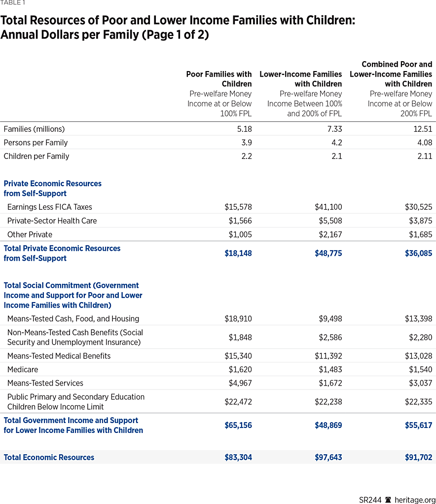Click the Medicare value $1,620
Screen dimensions: 436x504
(240, 369)
